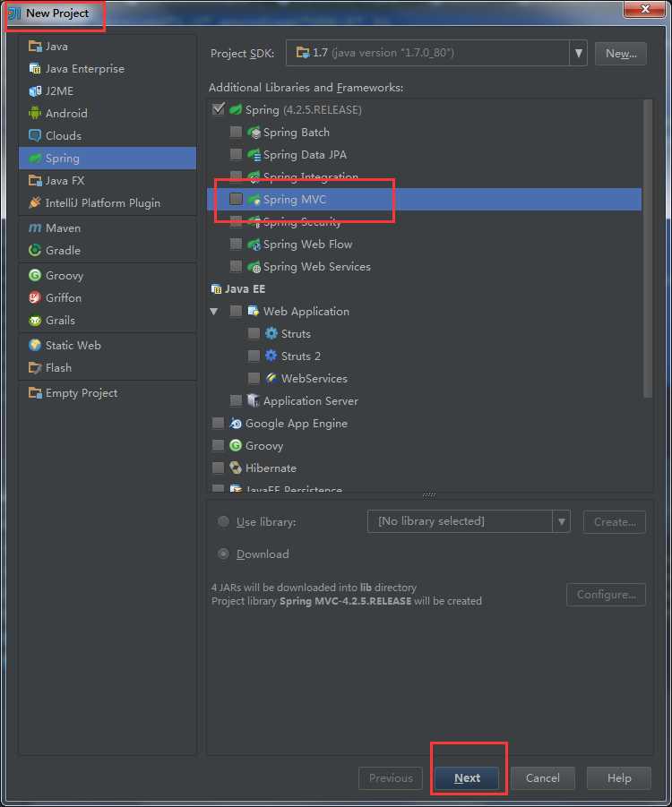This screenshot has height=807, width=672.
Task: Select IntelliJ Platform Plugin icon
Action: click(x=35, y=202)
